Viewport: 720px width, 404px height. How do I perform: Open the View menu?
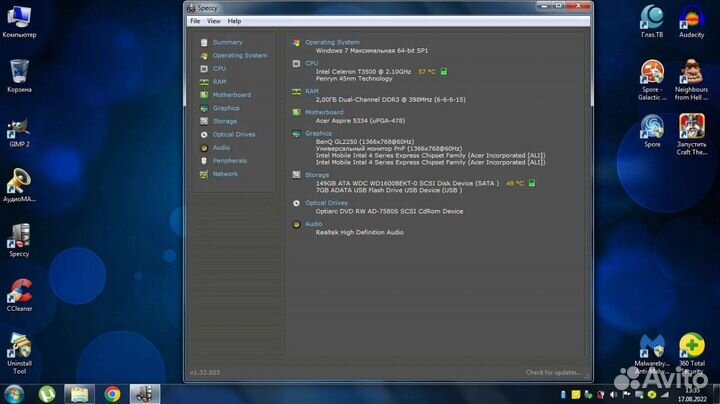pos(214,21)
